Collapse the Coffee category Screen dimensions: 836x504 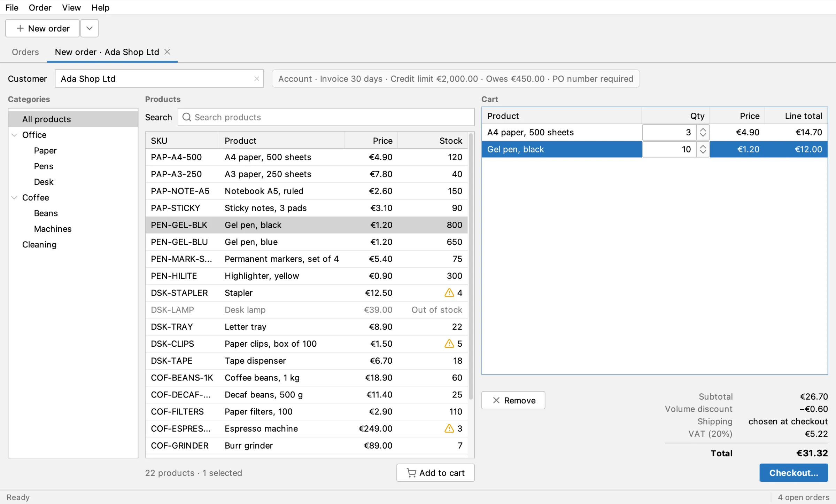pos(14,198)
